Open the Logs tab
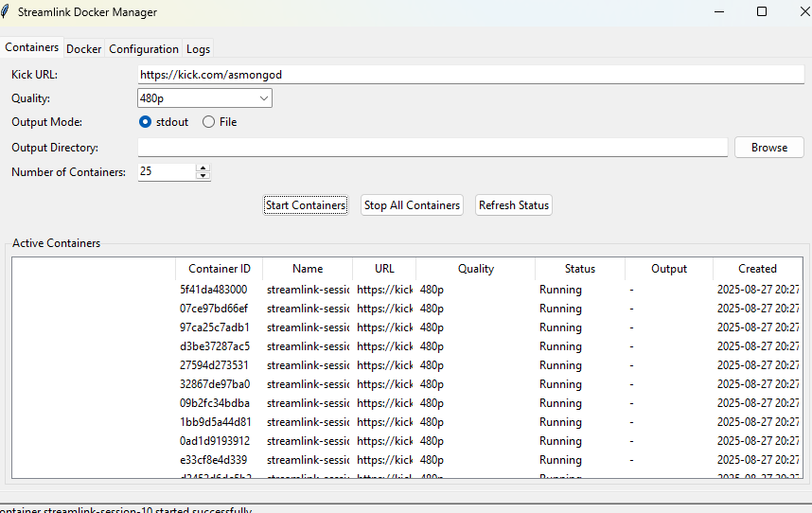Viewport: 812px width, 513px height. [198, 48]
